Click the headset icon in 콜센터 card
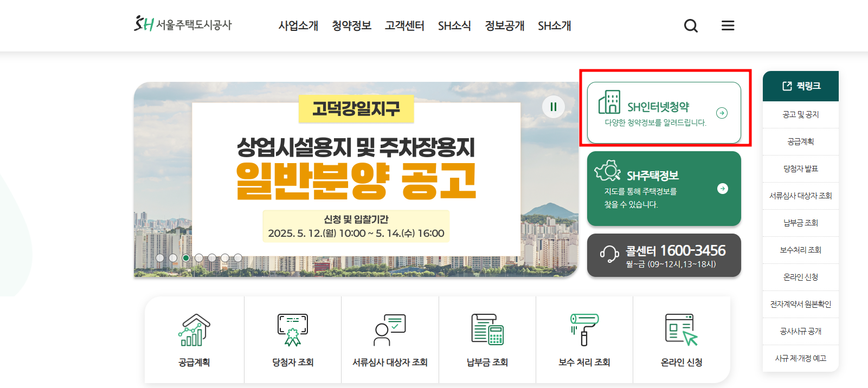The height and width of the screenshot is (388, 868). point(609,254)
